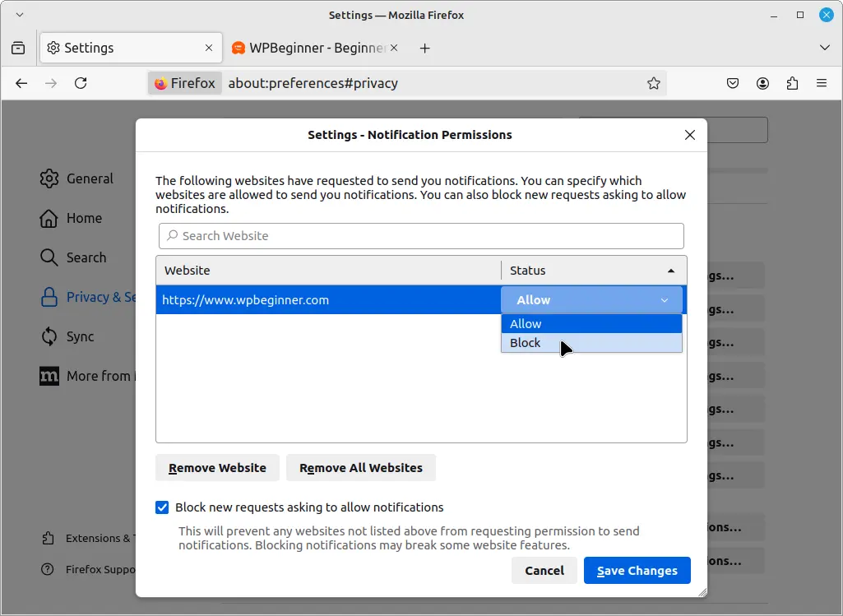Open the Extensions puzzle icon in toolbar
Screen dimensions: 843x616
coord(792,83)
